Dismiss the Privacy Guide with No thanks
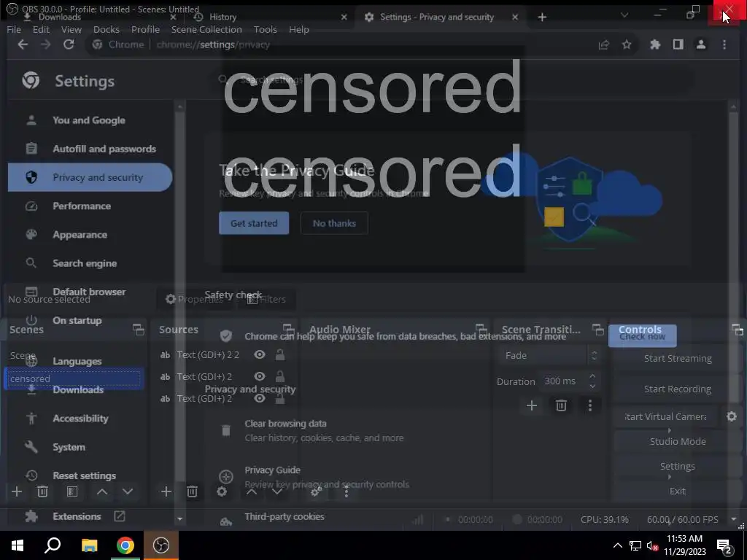 334,223
